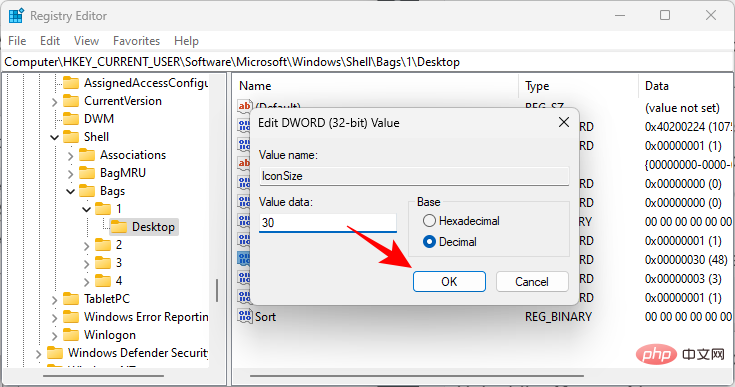
Task: Click the Associations folder icon
Action: 87,155
